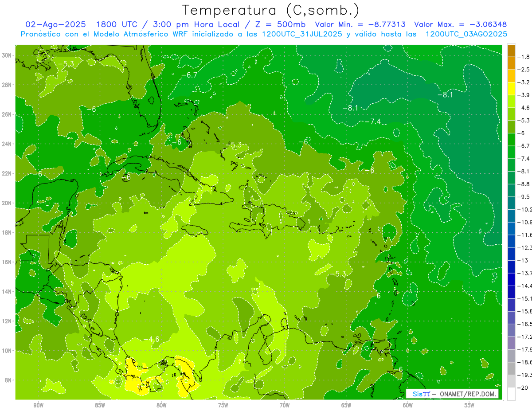This screenshot has height=411, width=532.
Task: Click the '-9.5' color scale label
Action: 524,197
